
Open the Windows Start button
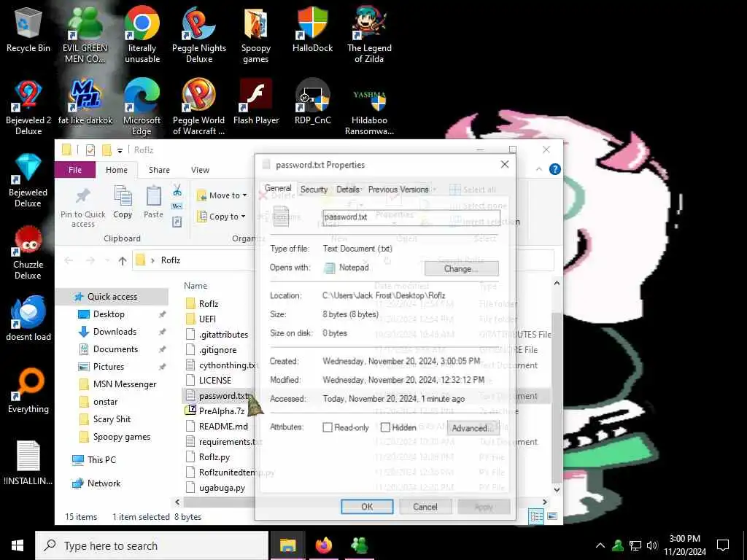(x=18, y=545)
